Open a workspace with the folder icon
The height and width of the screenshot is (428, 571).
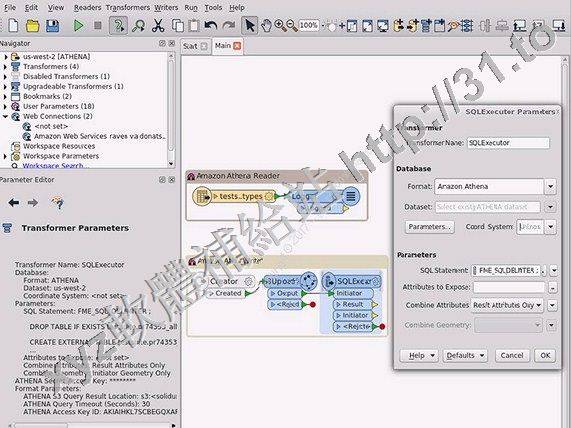[33, 26]
